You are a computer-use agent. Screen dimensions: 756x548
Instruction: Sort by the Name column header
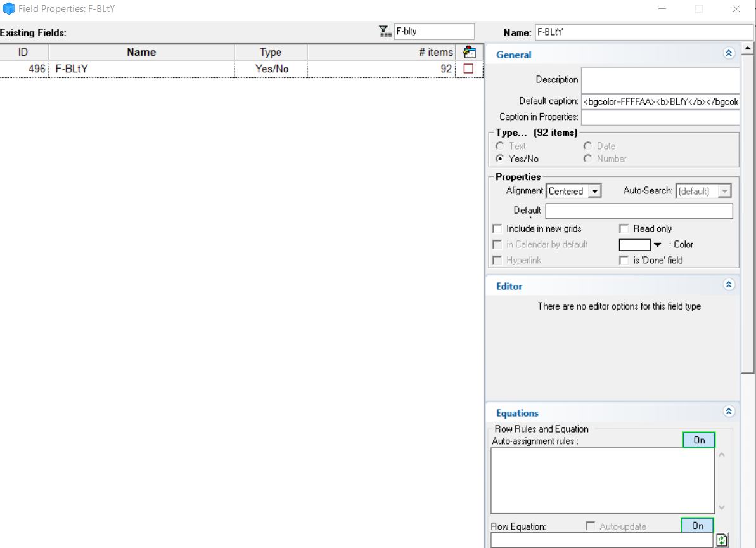coord(141,52)
